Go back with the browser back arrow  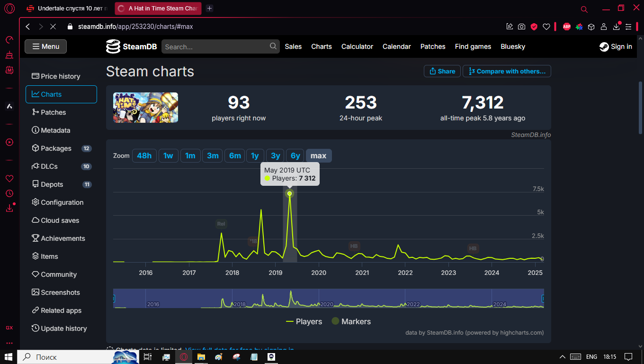27,27
